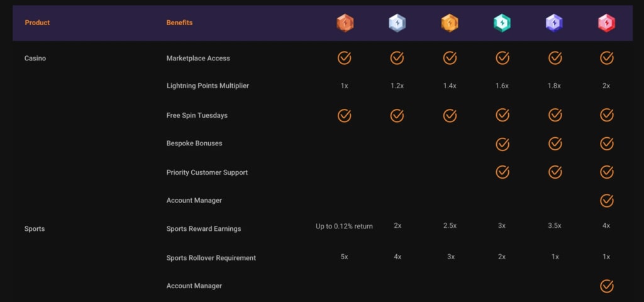Click Bespoke Bonuses checkmark in purple column

[x=555, y=144]
